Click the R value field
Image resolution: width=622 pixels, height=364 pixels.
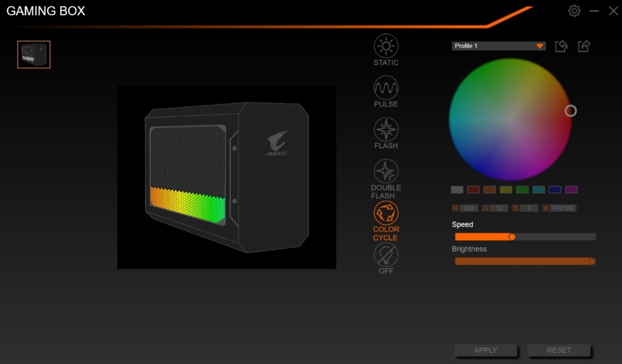coord(469,208)
